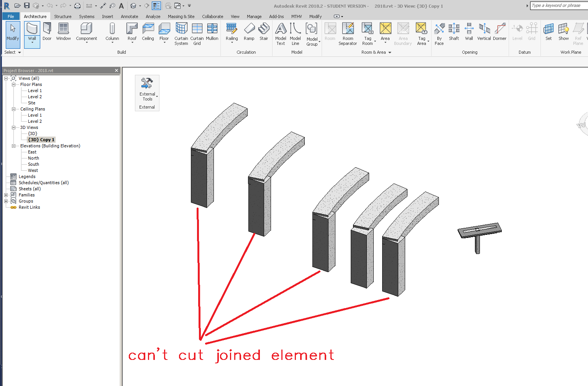
Task: Select the Curtain System tool
Action: coord(181,34)
